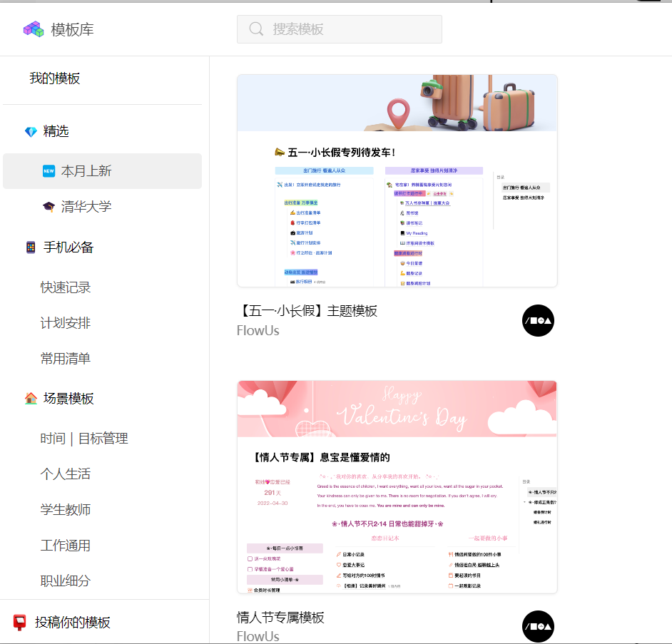Viewport: 672px width, 644px height.
Task: Click FlowUs avatar beside 情人节专属模板
Action: click(539, 626)
